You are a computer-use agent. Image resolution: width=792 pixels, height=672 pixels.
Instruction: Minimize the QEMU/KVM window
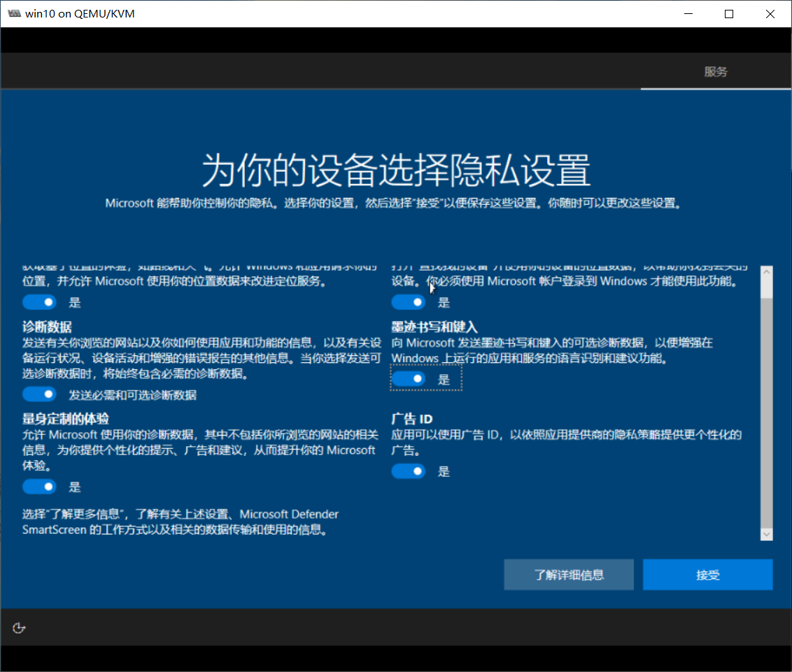click(688, 13)
